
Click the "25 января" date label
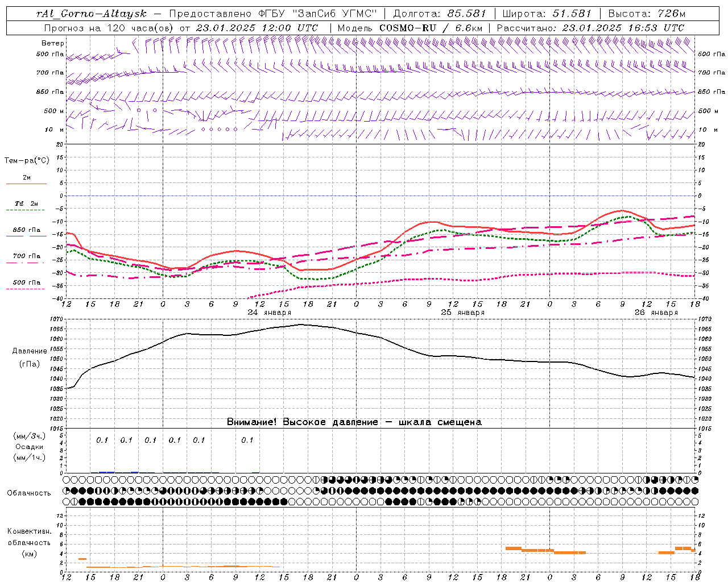pyautogui.click(x=463, y=313)
